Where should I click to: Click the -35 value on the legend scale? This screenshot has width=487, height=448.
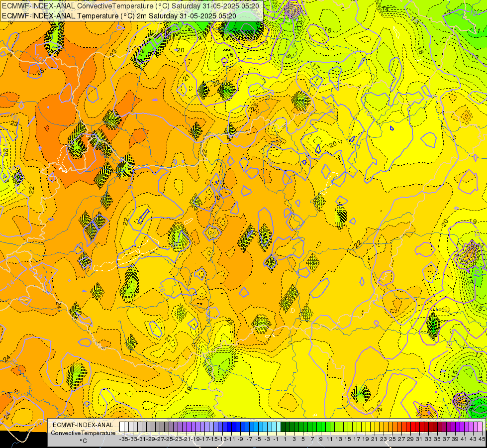[123, 439]
